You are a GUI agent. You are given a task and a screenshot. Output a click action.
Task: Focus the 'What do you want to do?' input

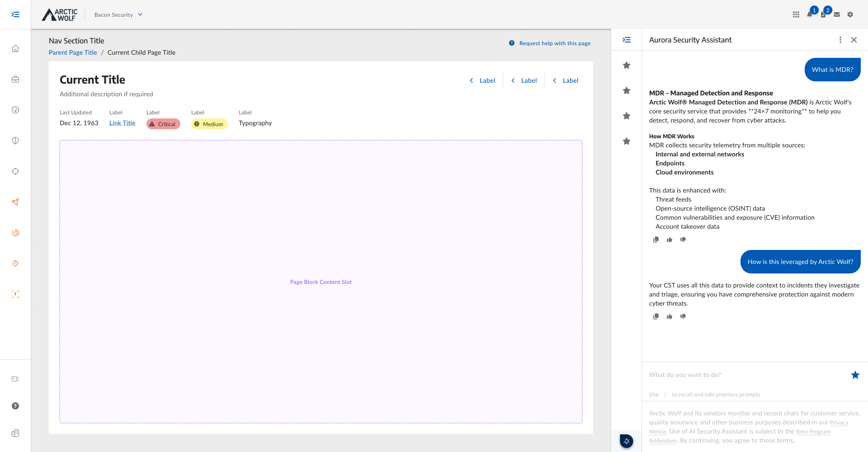coord(746,375)
